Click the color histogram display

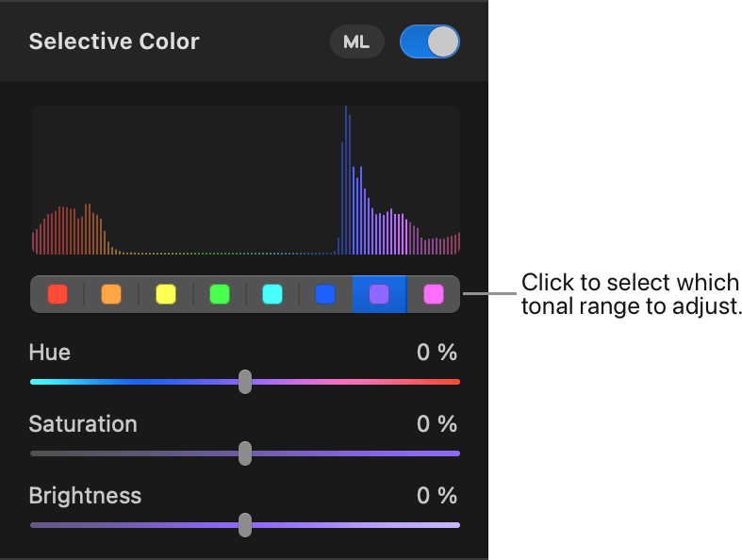coord(246,180)
